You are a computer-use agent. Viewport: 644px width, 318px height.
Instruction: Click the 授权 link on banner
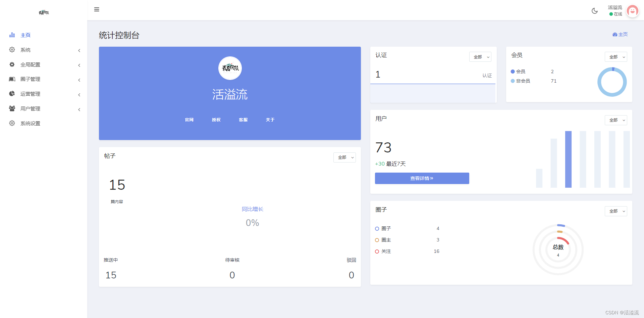(216, 120)
